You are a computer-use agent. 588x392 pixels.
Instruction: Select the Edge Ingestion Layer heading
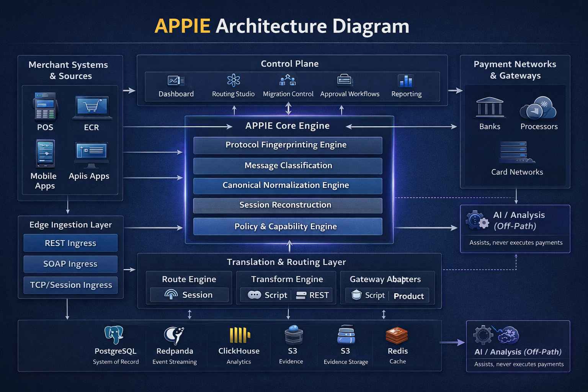70,225
